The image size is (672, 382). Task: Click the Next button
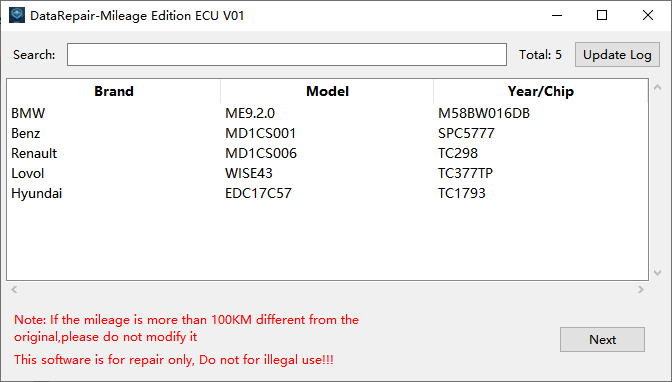point(602,340)
